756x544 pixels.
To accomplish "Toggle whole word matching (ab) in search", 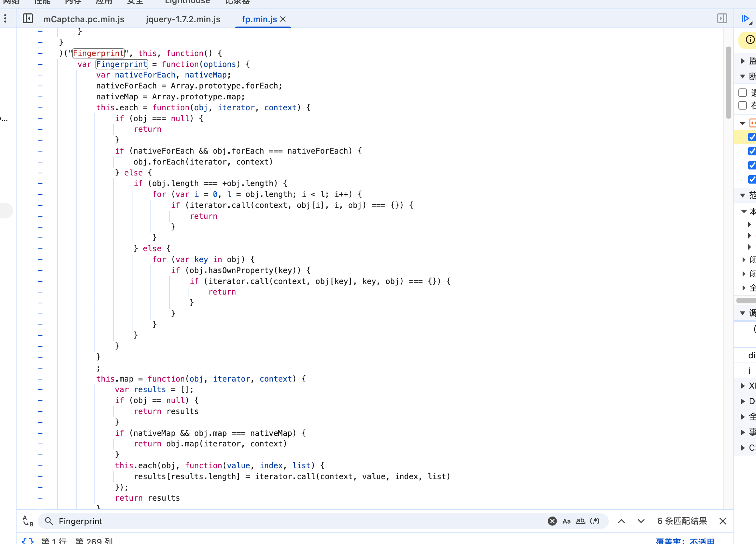I will [x=581, y=521].
